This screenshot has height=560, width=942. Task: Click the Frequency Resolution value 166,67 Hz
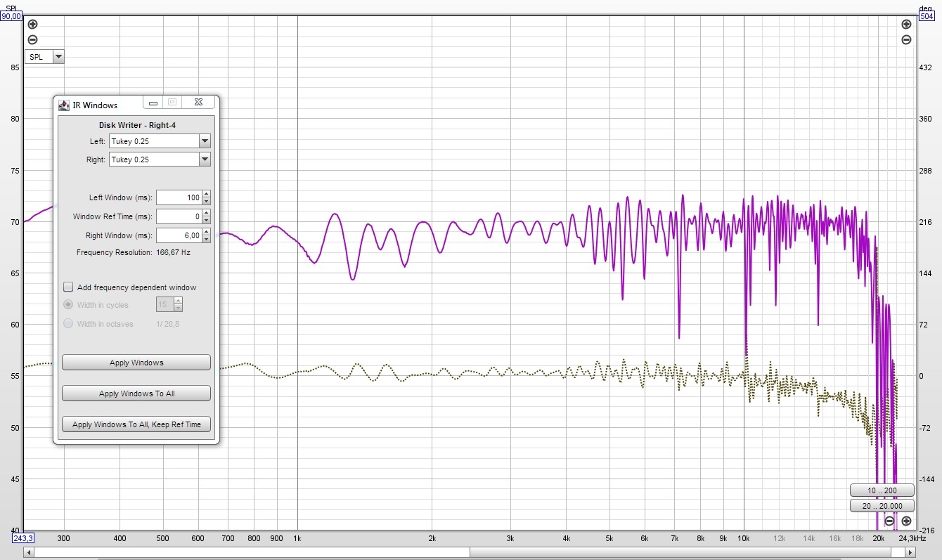[173, 252]
